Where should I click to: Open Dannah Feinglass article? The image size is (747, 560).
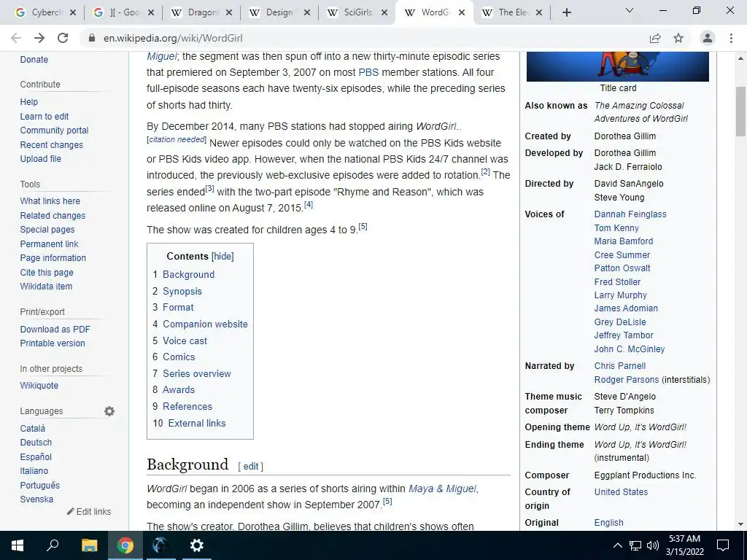(630, 214)
